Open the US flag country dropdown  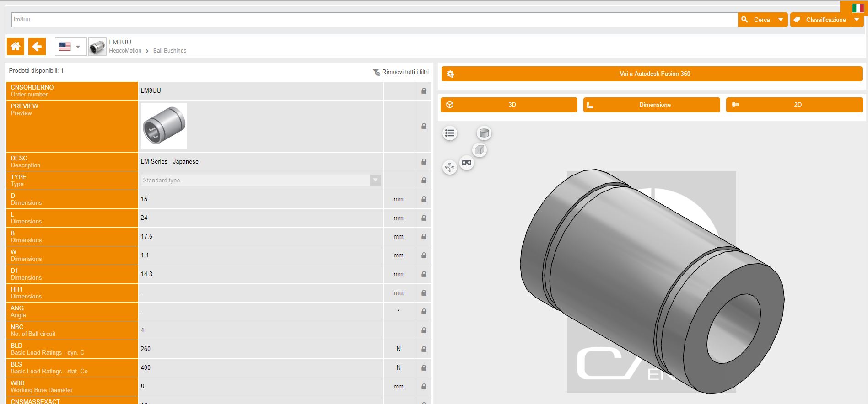click(x=70, y=47)
